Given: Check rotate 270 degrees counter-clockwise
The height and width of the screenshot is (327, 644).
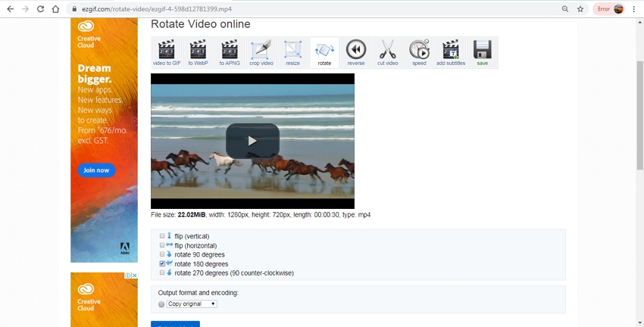Looking at the screenshot, I should (162, 272).
